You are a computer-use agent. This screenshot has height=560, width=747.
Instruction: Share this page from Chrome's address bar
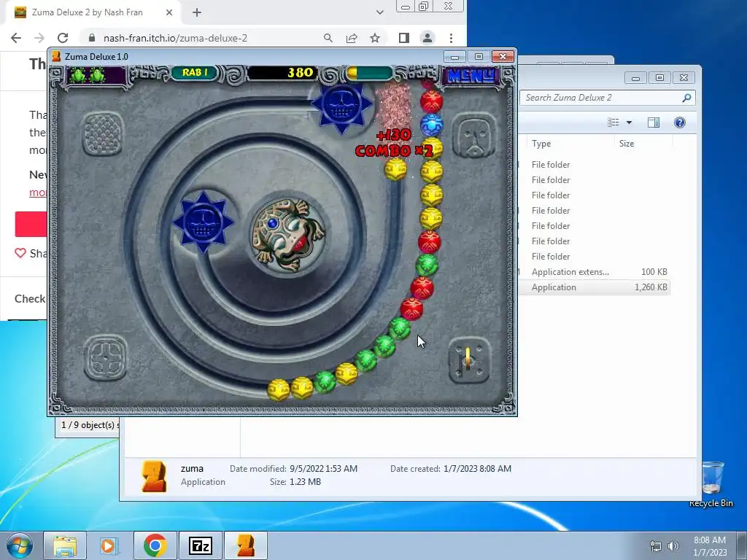(352, 38)
